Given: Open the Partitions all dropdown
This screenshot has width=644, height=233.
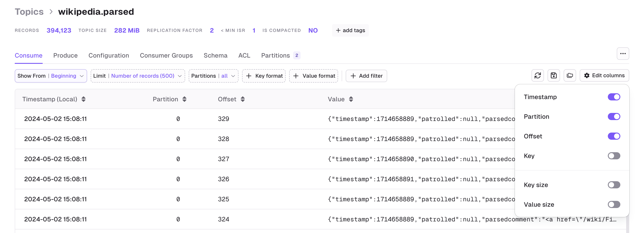Looking at the screenshot, I should click(213, 76).
